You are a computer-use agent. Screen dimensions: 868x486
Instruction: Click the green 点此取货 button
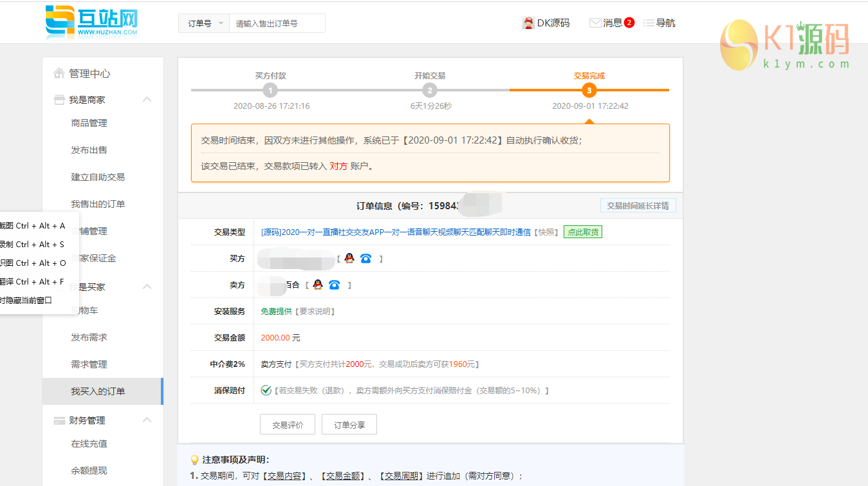(582, 232)
